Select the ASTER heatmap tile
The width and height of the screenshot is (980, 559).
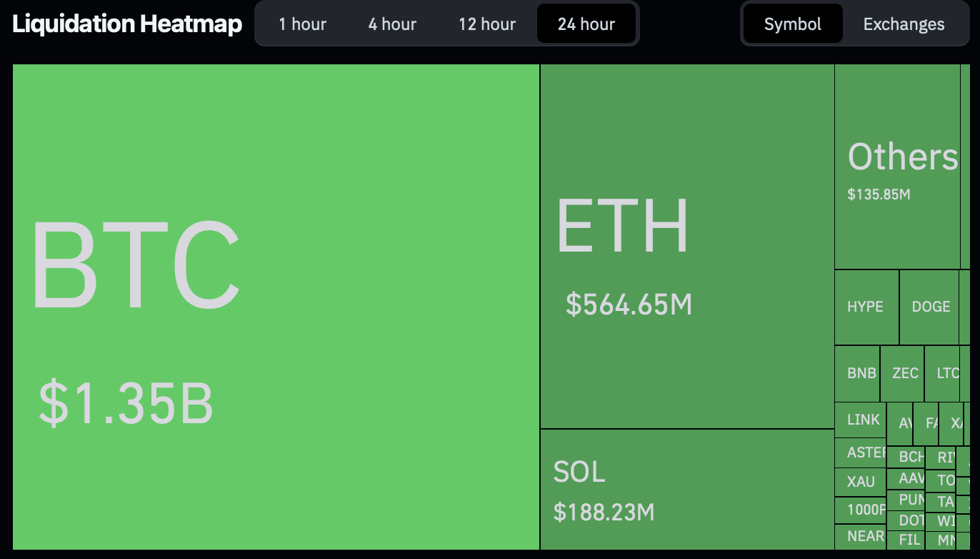(861, 452)
